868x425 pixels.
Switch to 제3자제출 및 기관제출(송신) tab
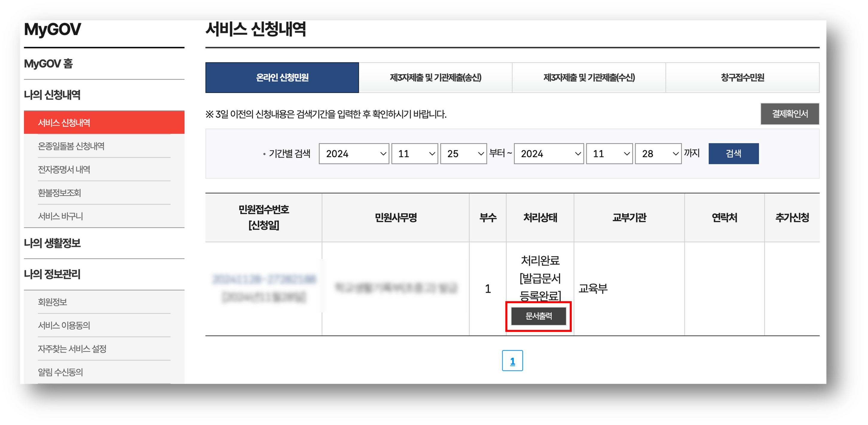pos(435,77)
